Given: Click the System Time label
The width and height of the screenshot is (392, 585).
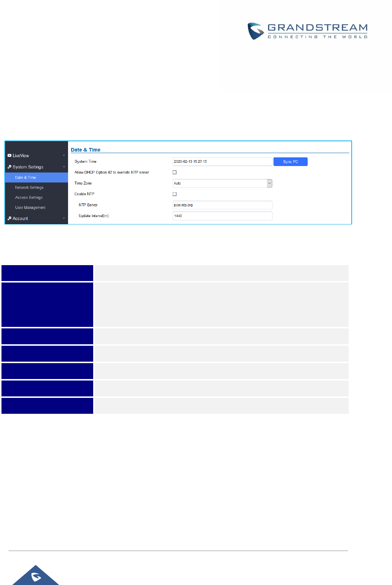Looking at the screenshot, I should (x=85, y=162).
